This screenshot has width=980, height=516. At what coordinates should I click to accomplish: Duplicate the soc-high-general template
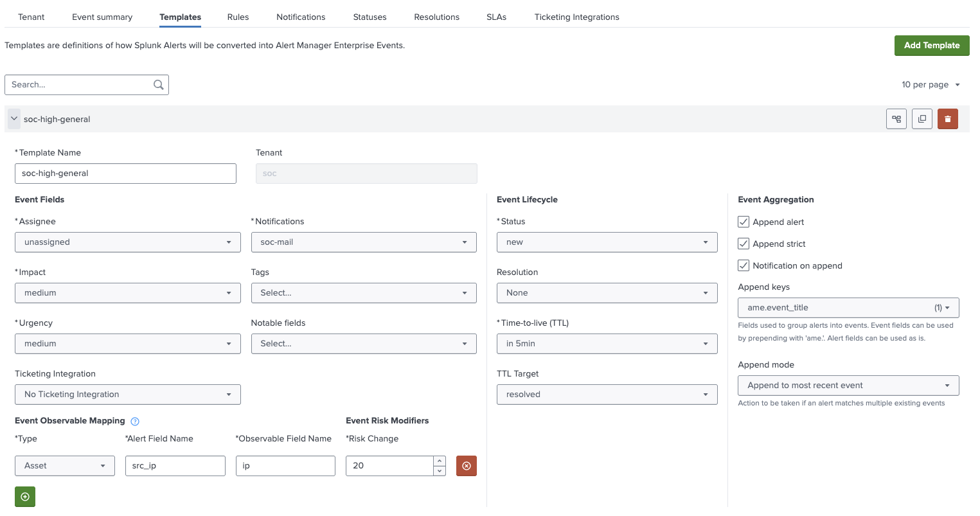click(922, 119)
